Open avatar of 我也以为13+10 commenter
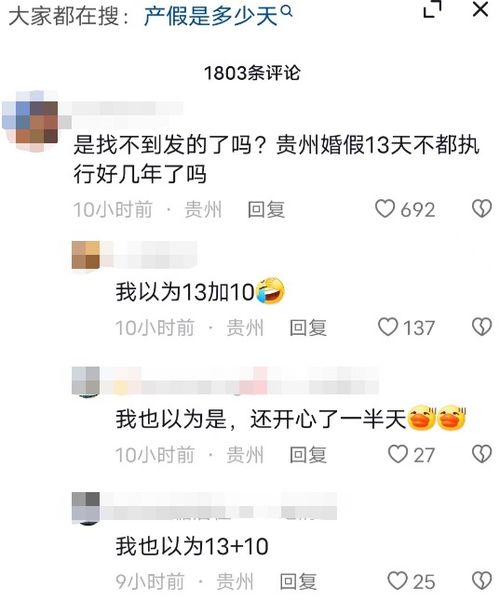This screenshot has height=600, width=500. click(x=86, y=507)
